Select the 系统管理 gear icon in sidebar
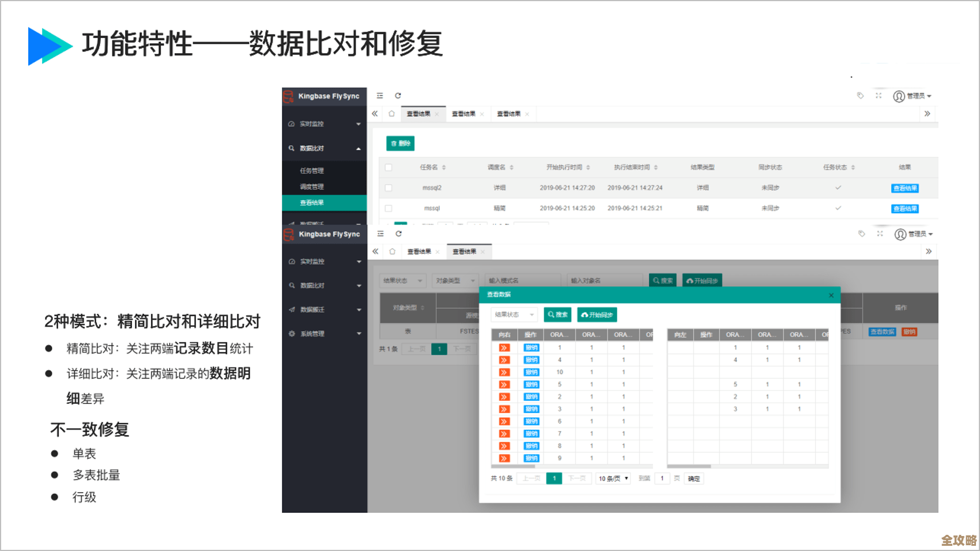Viewport: 980px width, 551px height. coord(292,333)
